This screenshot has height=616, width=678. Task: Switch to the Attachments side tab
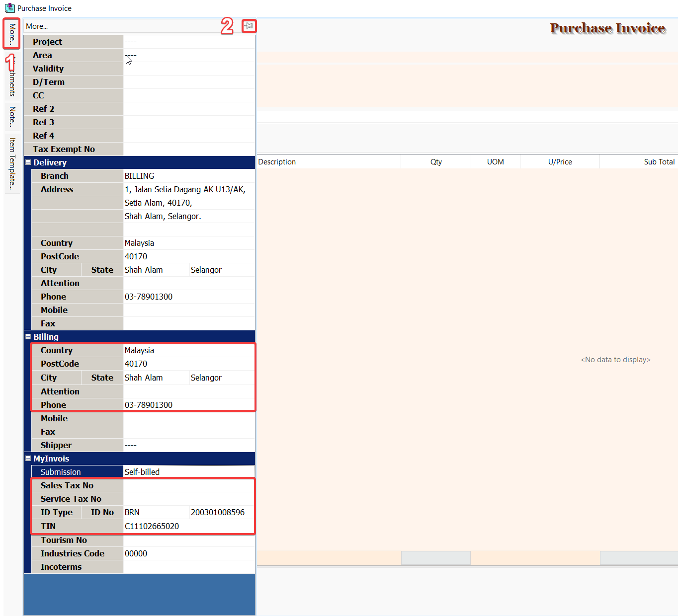click(12, 79)
